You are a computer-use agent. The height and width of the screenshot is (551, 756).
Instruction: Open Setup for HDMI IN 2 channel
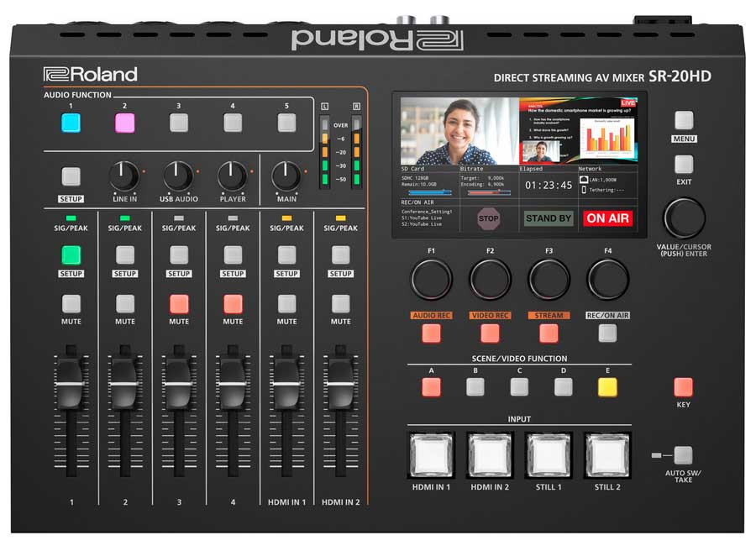pyautogui.click(x=341, y=255)
